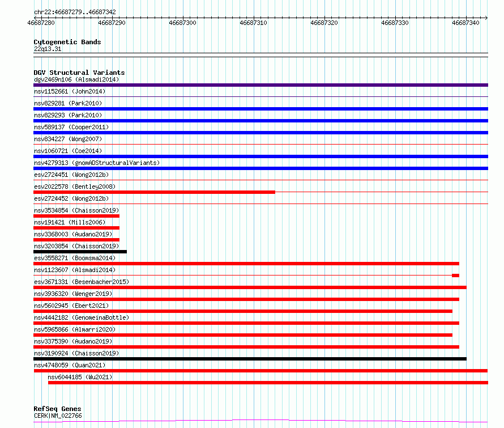Open the nsv5602945 (Ebert2021) label
504x428 pixels.
(x=71, y=306)
